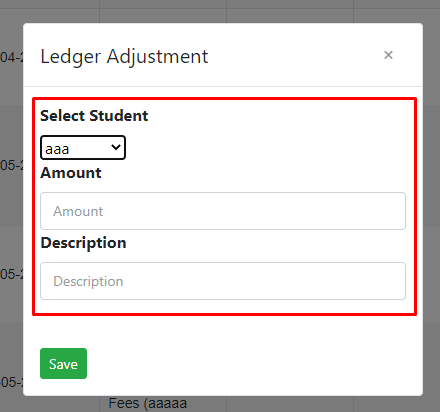Click the dimmed backdrop right of dialog
The image size is (440, 412).
pyautogui.click(x=432, y=207)
